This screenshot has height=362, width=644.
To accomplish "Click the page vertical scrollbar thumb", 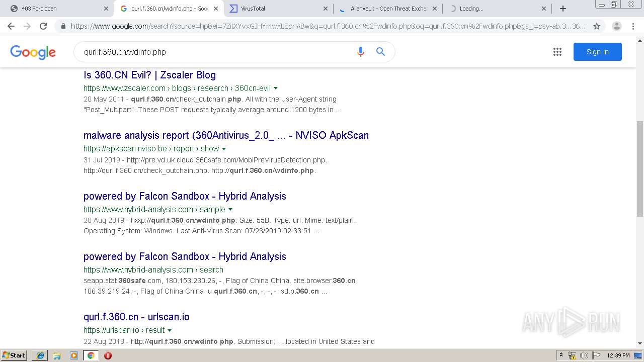I will [640, 168].
